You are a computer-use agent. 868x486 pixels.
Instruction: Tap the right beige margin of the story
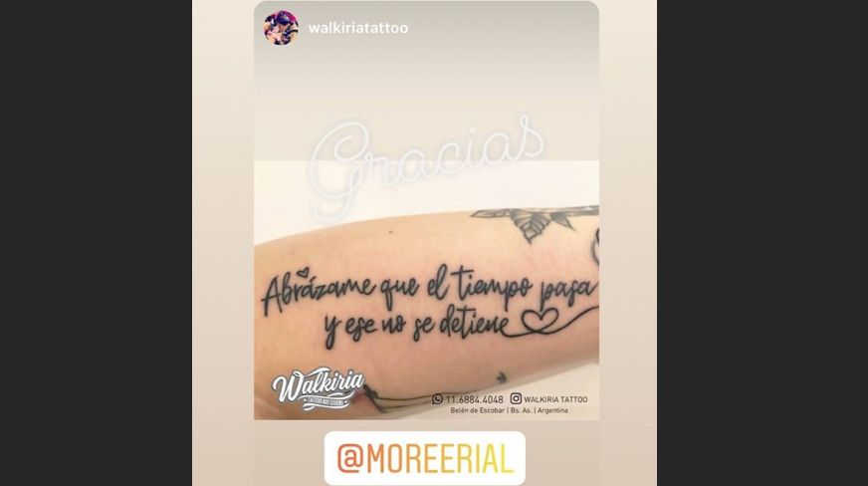click(x=628, y=243)
